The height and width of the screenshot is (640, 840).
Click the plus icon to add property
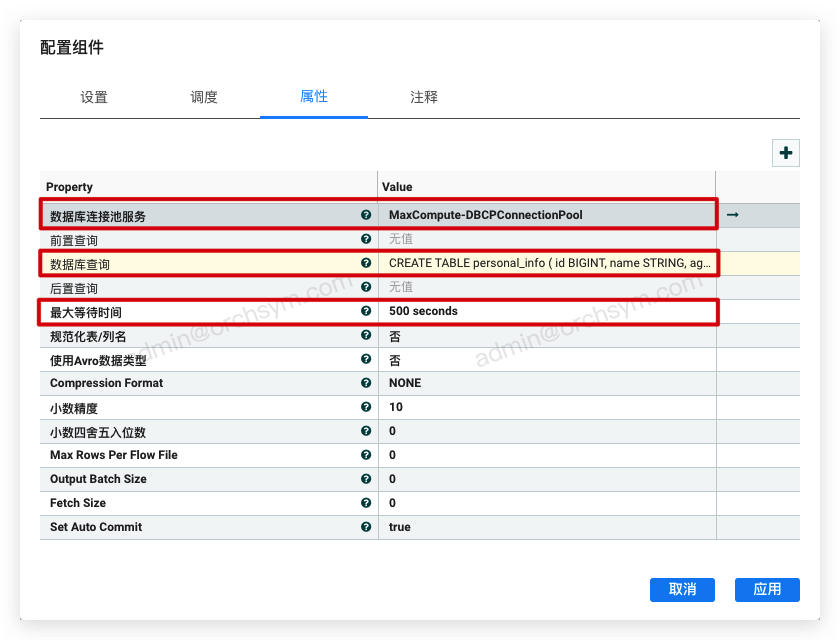(x=786, y=153)
